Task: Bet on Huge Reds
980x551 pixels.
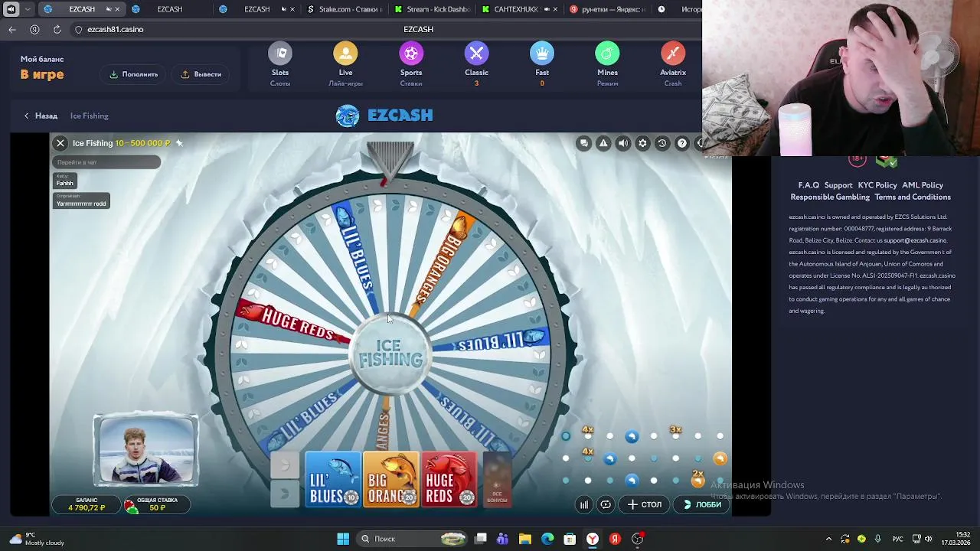Action: pos(448,479)
